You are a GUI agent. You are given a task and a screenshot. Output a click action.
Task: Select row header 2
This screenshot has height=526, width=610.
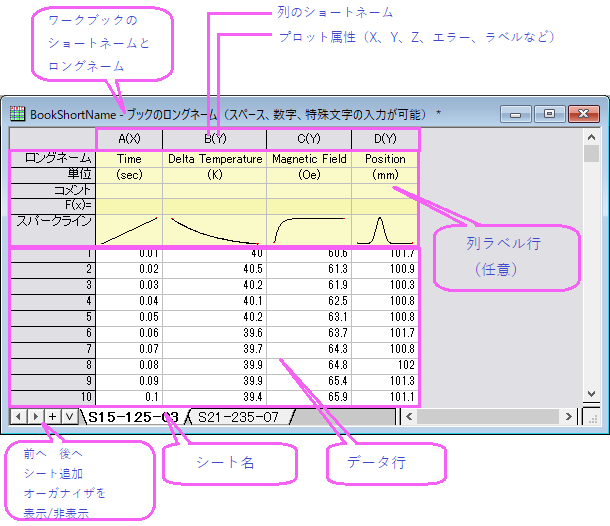coord(53,269)
